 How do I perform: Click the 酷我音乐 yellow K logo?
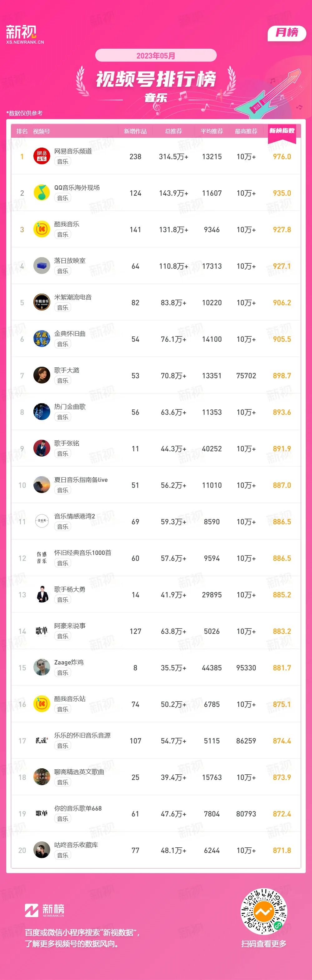click(x=42, y=229)
